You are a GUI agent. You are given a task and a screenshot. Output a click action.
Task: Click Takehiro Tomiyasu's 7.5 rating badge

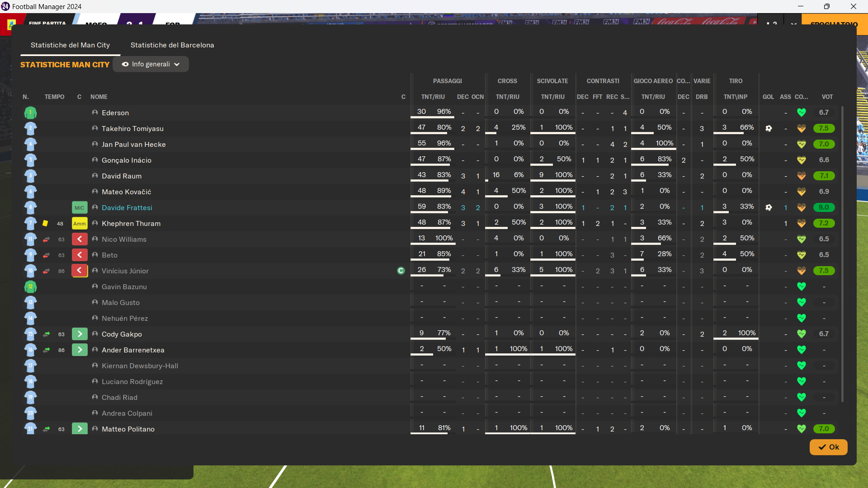click(824, 128)
